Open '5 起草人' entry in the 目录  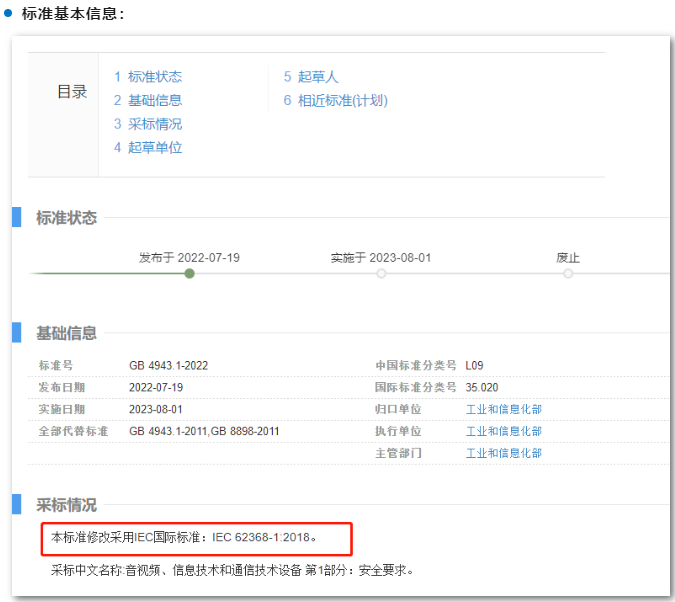coord(311,76)
